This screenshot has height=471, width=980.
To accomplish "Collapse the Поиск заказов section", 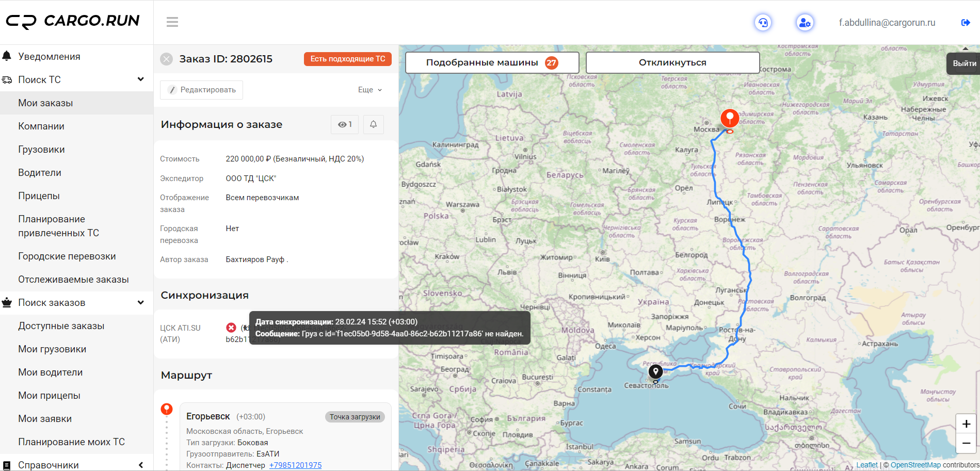I will click(x=140, y=302).
